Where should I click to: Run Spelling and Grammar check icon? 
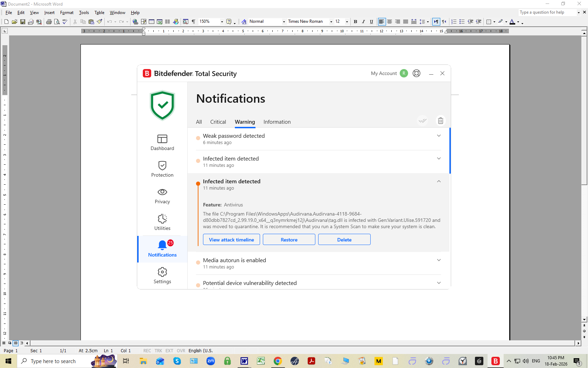pos(65,22)
